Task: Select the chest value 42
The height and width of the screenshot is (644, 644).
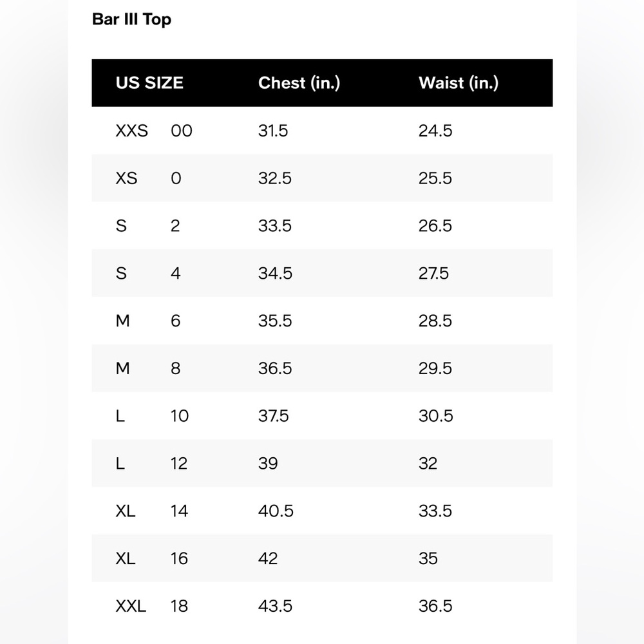Action: tap(268, 558)
